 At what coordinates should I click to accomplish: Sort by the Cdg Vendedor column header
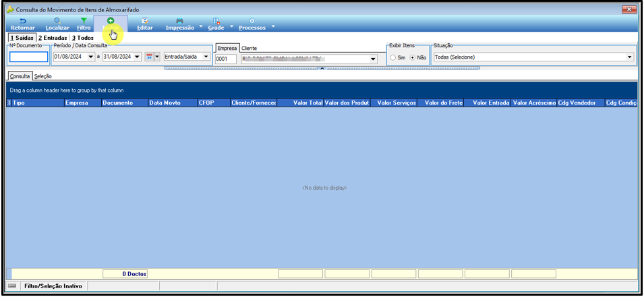[x=581, y=103]
